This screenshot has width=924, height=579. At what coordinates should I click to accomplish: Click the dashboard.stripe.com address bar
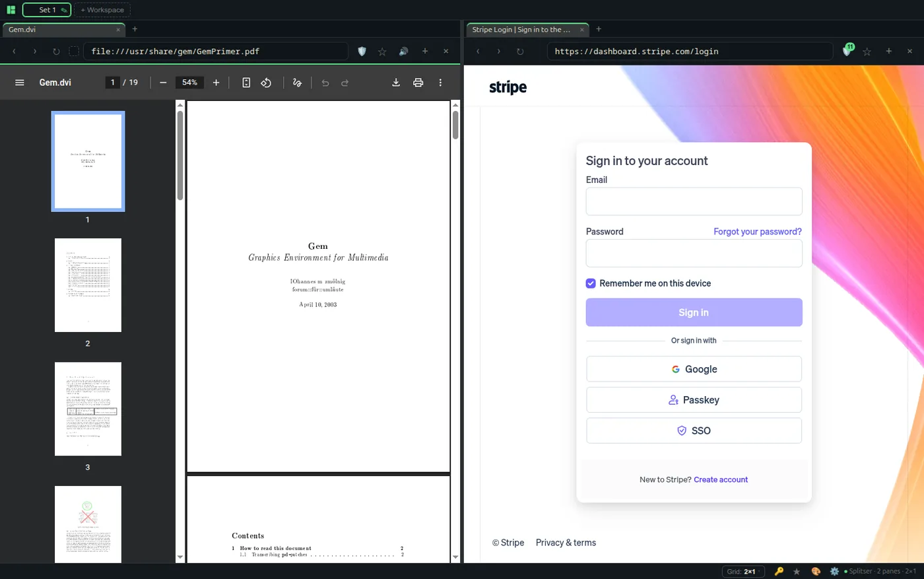click(690, 51)
